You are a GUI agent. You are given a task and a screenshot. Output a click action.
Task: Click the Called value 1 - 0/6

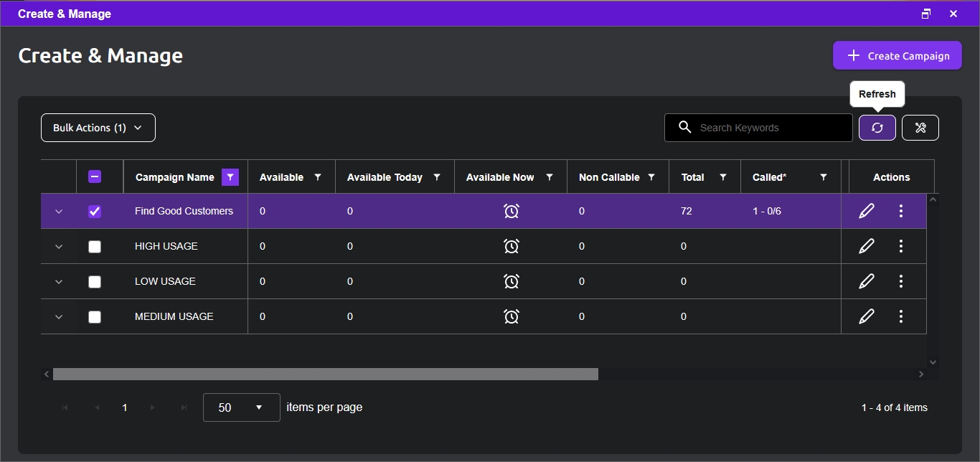coord(767,211)
